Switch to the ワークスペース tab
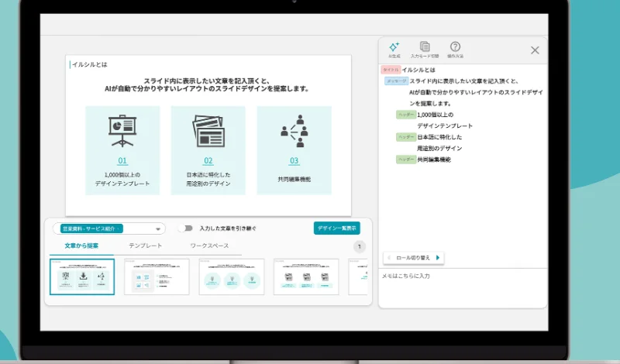 point(209,246)
